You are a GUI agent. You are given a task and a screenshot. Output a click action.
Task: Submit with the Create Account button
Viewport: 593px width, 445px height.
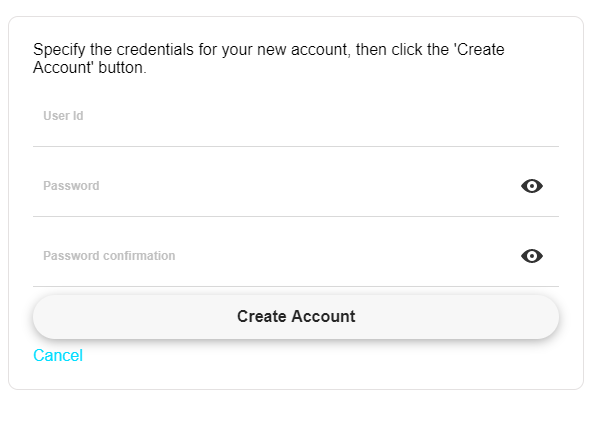tap(296, 317)
